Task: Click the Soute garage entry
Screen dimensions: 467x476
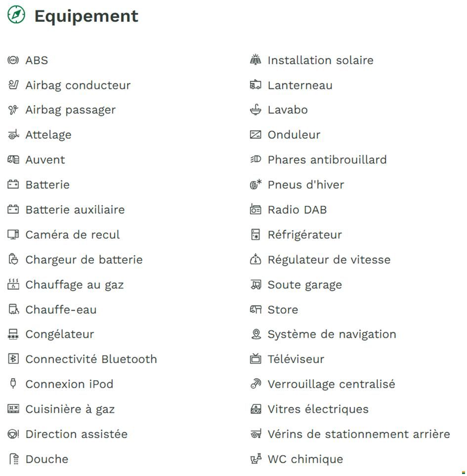Action: 304,285
